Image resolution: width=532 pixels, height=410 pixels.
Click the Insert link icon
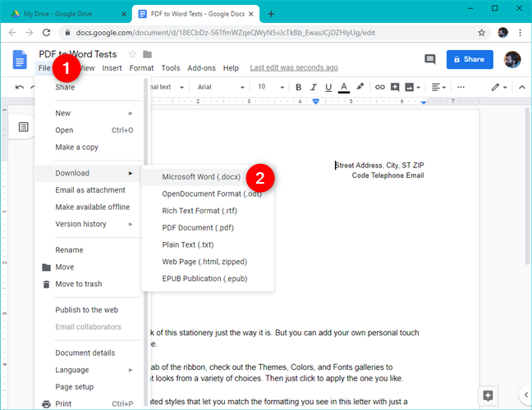click(379, 87)
